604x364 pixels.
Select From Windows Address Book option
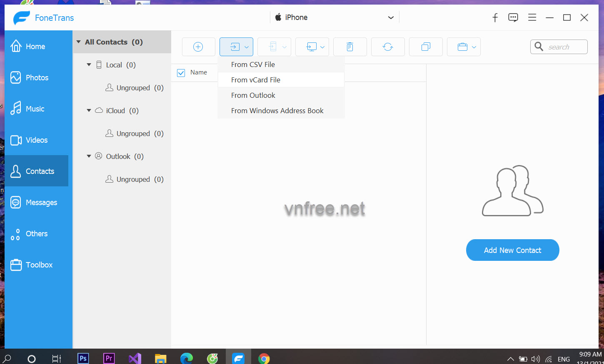[x=277, y=111]
